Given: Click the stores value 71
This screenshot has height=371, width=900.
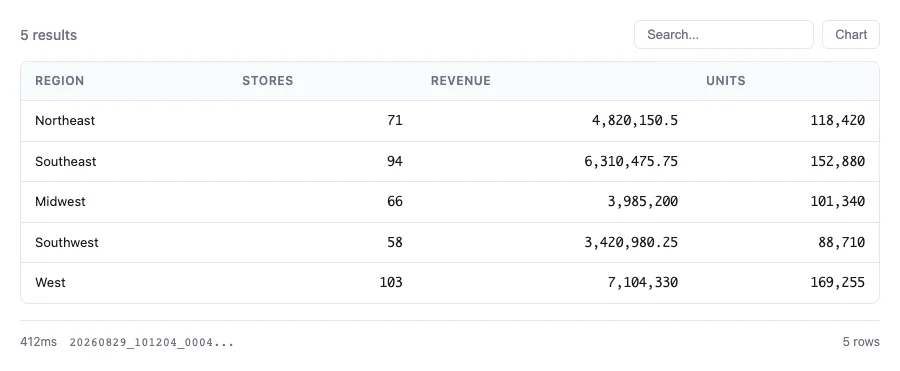Looking at the screenshot, I should click(394, 121).
